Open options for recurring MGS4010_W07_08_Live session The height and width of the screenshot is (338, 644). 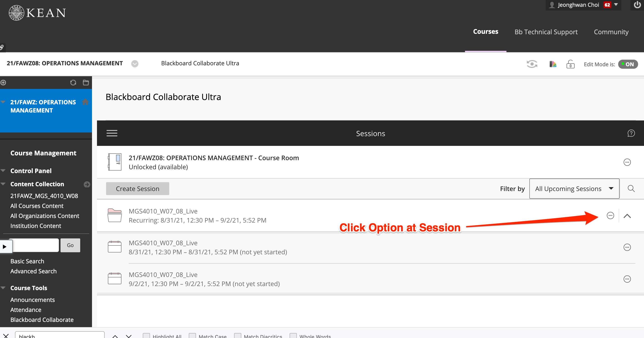tap(610, 216)
